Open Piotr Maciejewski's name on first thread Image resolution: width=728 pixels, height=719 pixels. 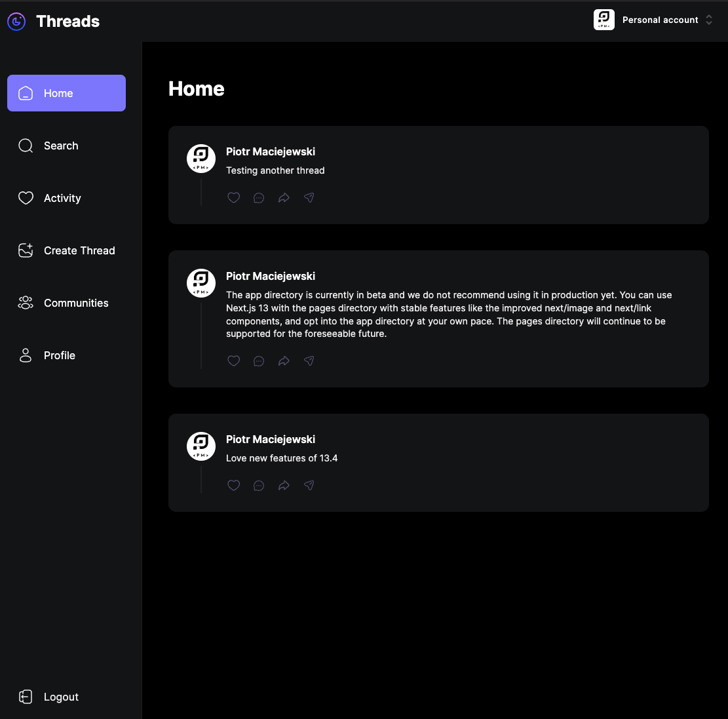tap(271, 151)
